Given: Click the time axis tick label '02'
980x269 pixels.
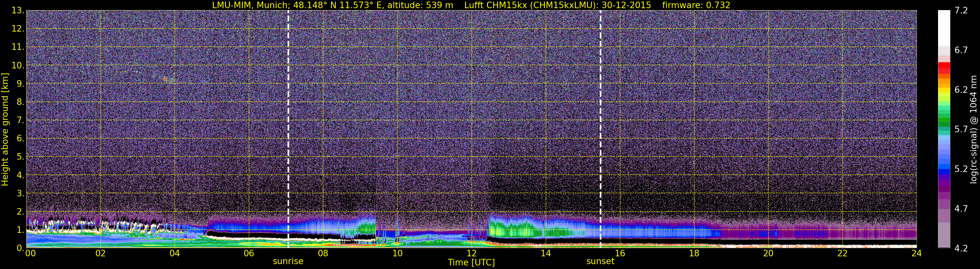Looking at the screenshot, I should pyautogui.click(x=101, y=253).
